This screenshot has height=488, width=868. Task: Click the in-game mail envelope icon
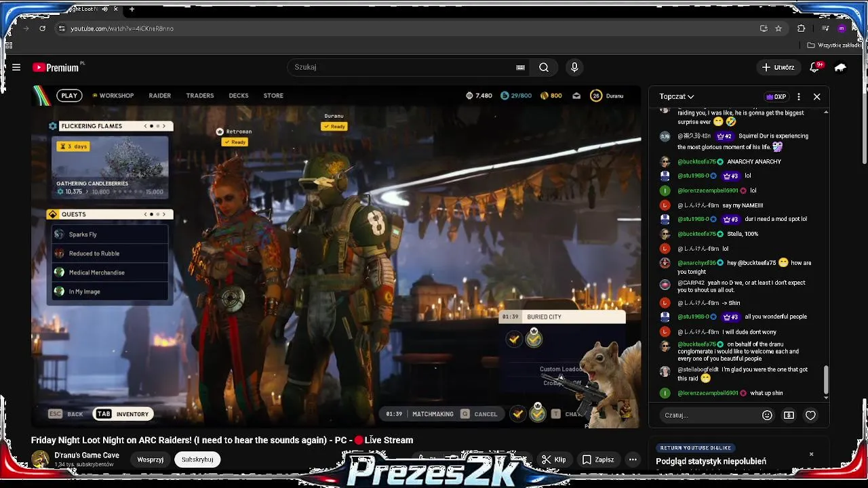click(576, 96)
